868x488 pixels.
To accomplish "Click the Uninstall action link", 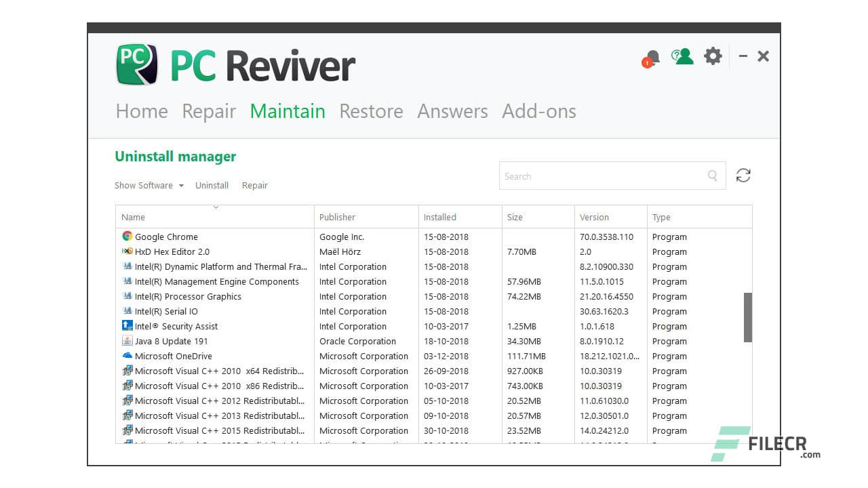I will (x=212, y=185).
